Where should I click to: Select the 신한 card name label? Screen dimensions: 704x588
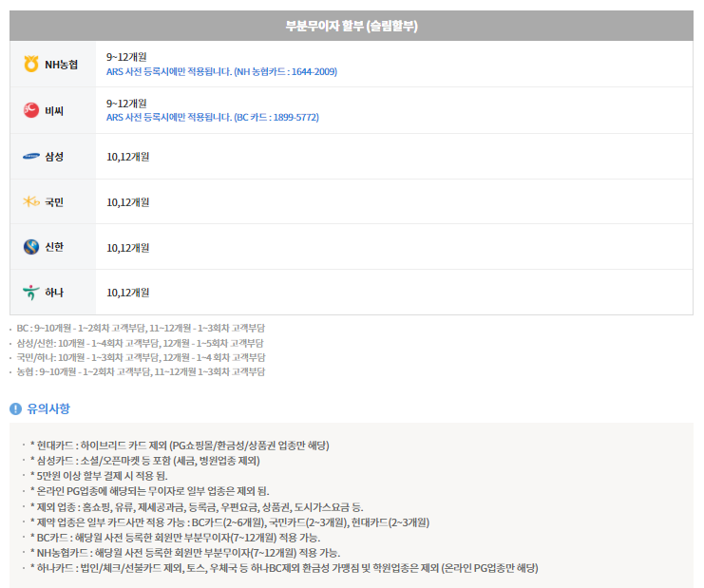point(54,247)
